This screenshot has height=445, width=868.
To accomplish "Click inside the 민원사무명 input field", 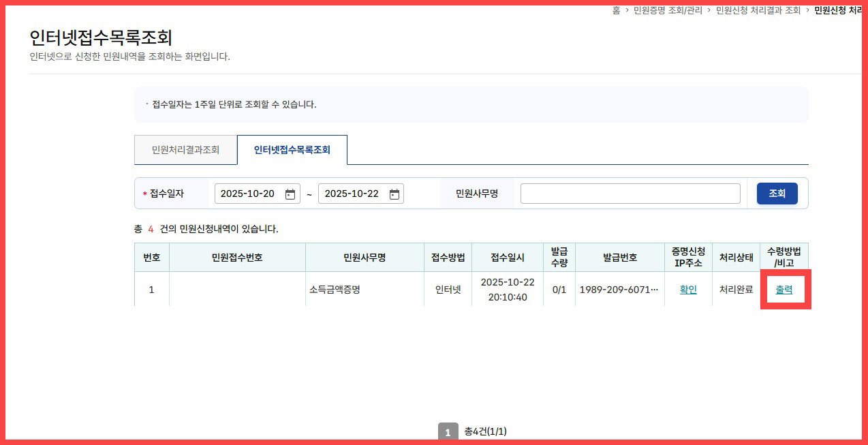I will click(x=630, y=193).
